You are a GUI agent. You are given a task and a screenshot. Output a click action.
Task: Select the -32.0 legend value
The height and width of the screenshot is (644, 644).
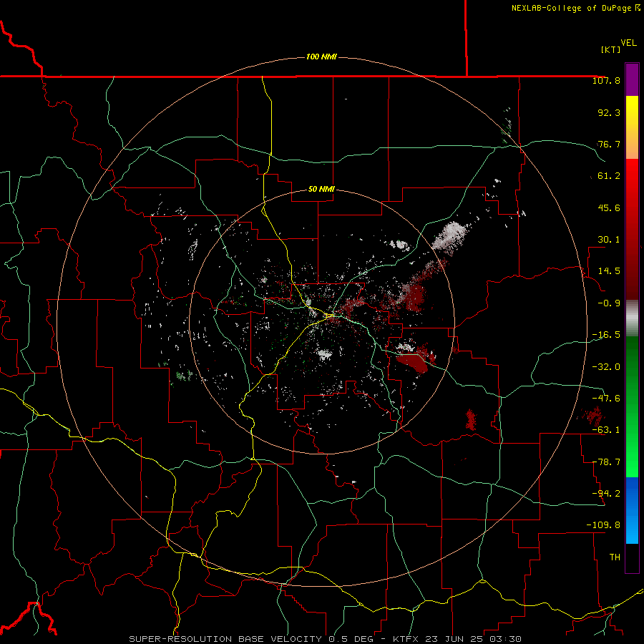606,367
